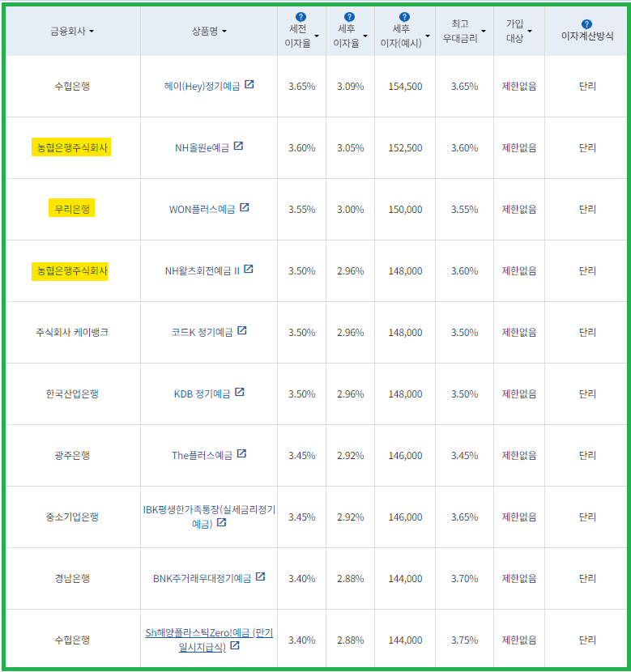Open IBK평생한가족통장(실세금리정기예금) link
631x672 pixels.
tap(209, 517)
